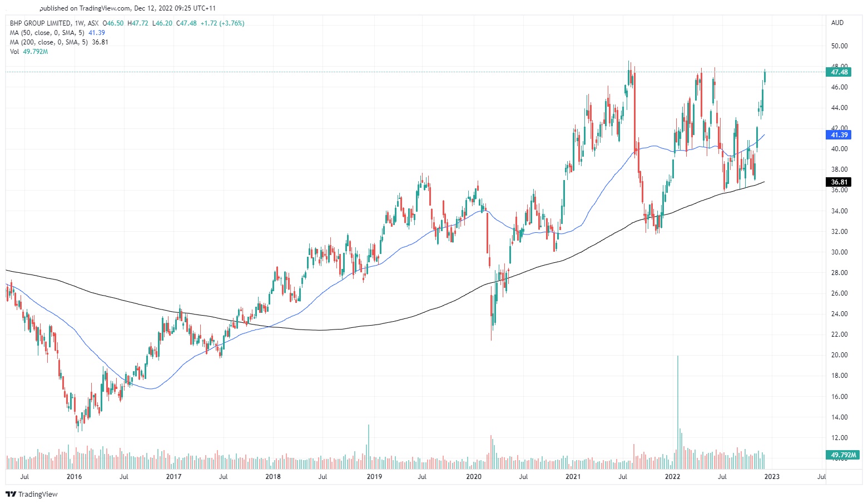Click the 44.00 price axis label
This screenshot has height=504, width=868.
click(840, 108)
